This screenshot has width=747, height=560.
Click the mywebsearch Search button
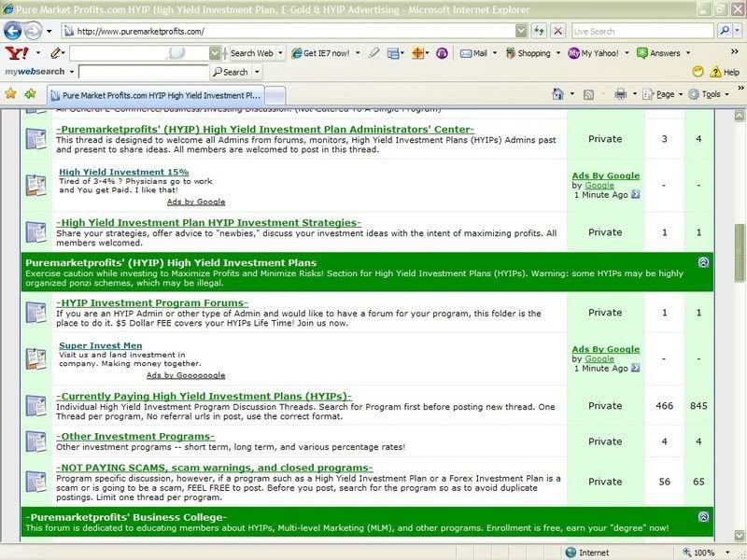(x=230, y=73)
